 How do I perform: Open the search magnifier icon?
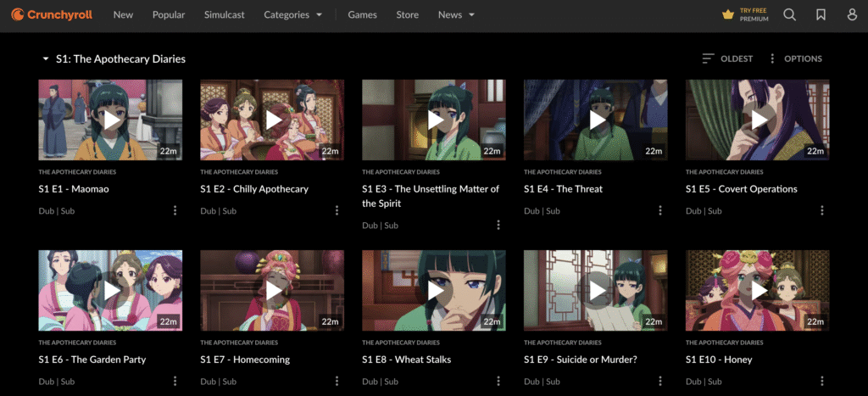click(x=789, y=15)
